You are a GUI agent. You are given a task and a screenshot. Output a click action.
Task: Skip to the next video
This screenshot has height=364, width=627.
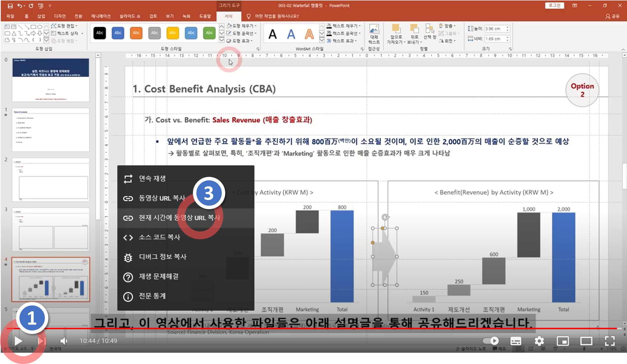42,341
